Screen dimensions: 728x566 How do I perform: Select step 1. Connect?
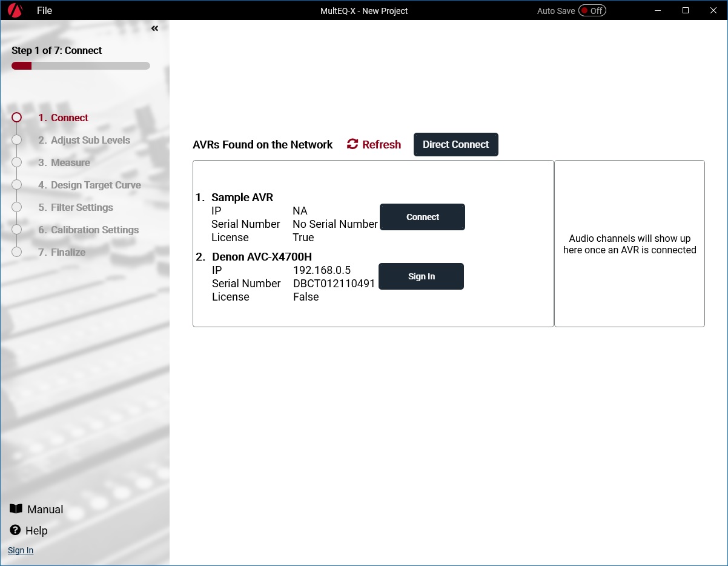click(x=63, y=118)
